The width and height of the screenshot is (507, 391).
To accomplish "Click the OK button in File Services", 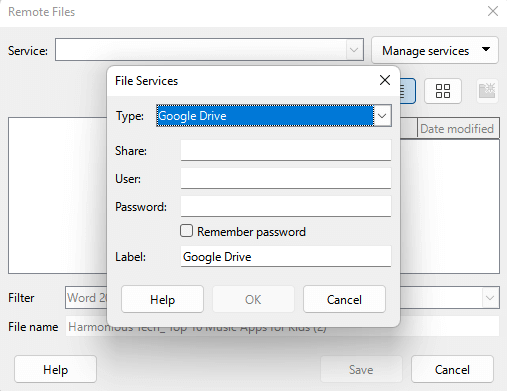I will coord(253,299).
